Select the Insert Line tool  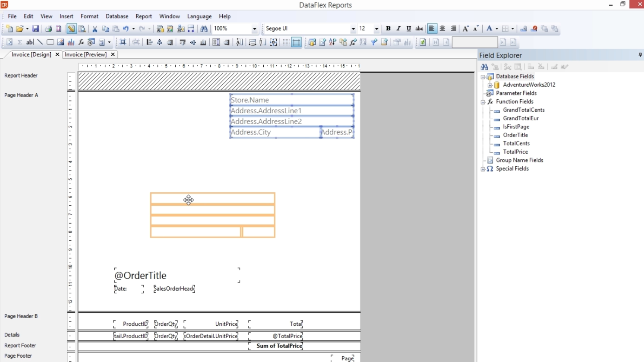click(40, 42)
